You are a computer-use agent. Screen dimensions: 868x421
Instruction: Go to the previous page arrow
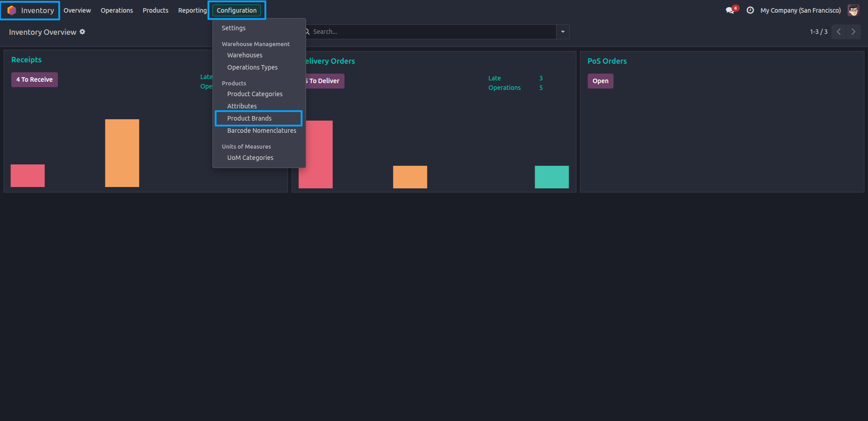tap(839, 32)
